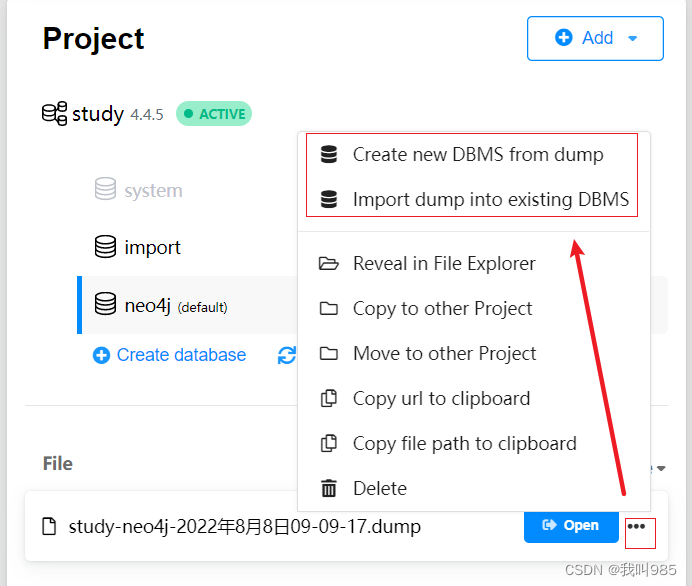Select Create new DBMS from dump

[477, 155]
